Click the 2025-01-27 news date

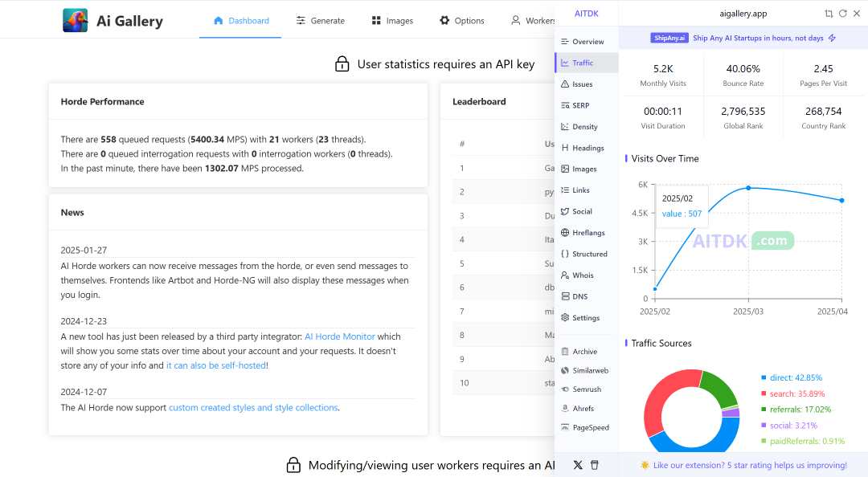84,250
